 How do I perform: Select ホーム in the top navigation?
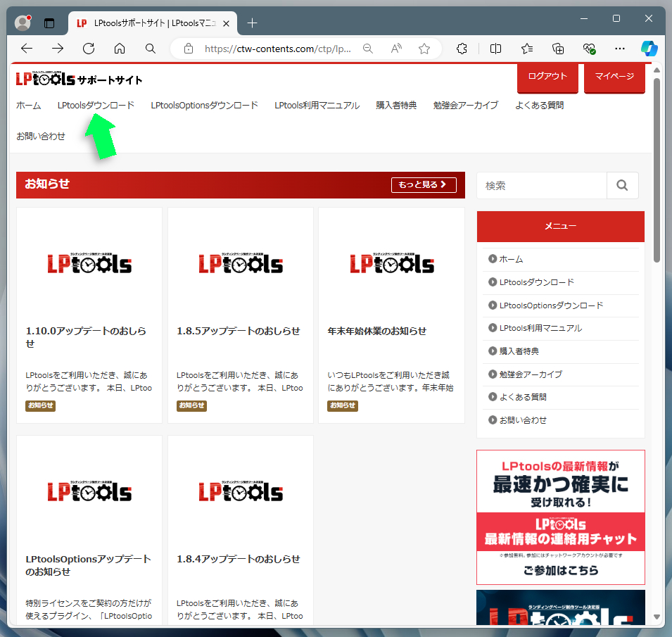(x=29, y=106)
